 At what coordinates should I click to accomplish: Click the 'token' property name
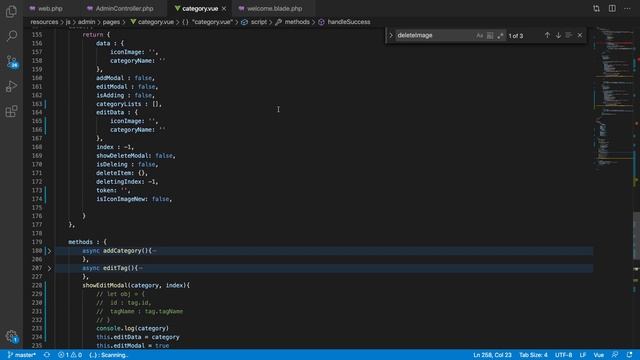point(105,191)
